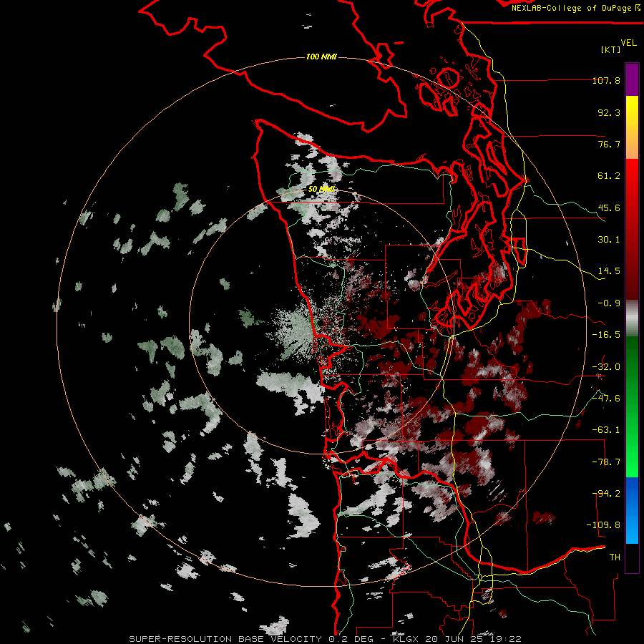Click the yellow segment of velocity color bar
The image size is (644, 644).
632,127
